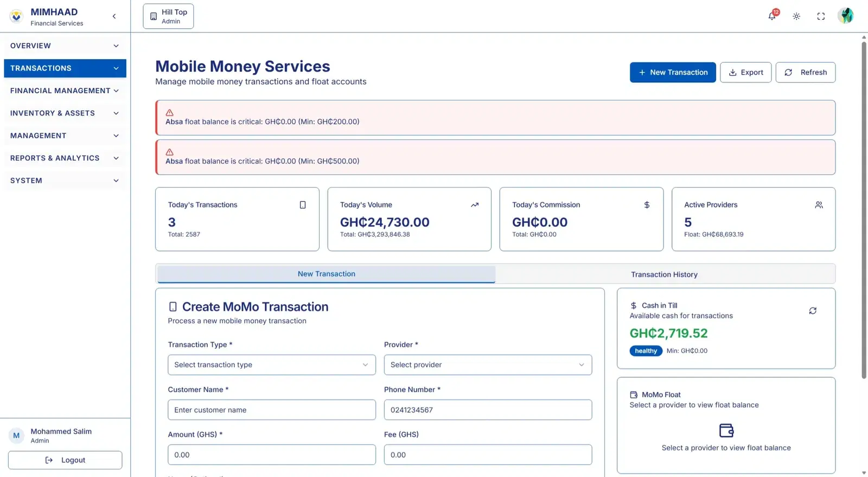Open the Select transaction type dropdown
Image resolution: width=868 pixels, height=477 pixels.
pyautogui.click(x=272, y=365)
